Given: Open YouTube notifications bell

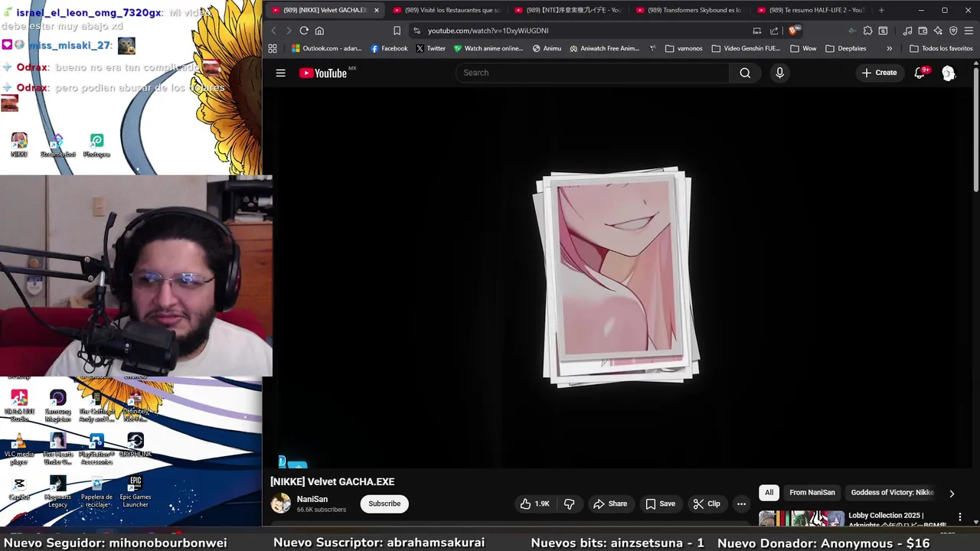Looking at the screenshot, I should click(920, 73).
